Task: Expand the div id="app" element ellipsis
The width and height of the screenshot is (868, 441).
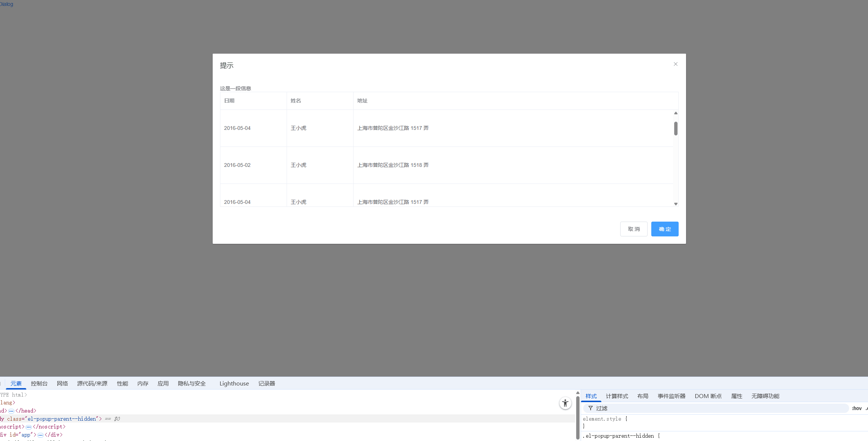Action: pyautogui.click(x=40, y=435)
